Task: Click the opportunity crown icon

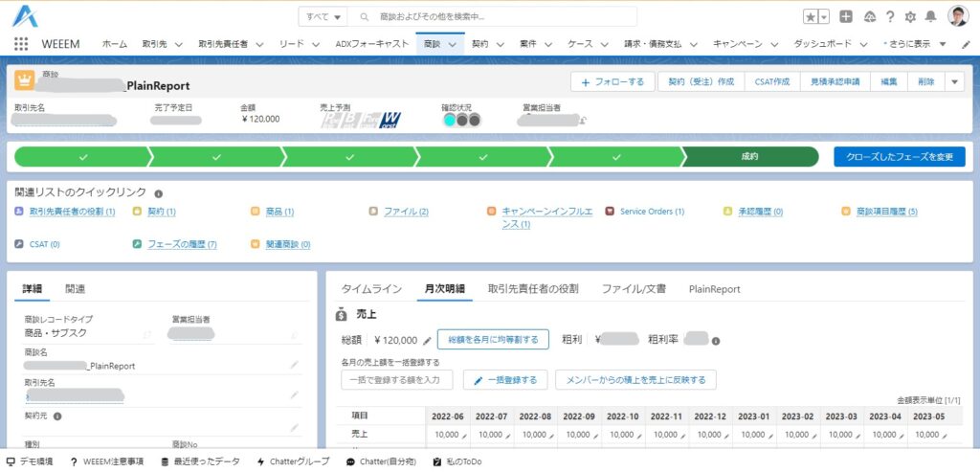Action: (x=25, y=80)
